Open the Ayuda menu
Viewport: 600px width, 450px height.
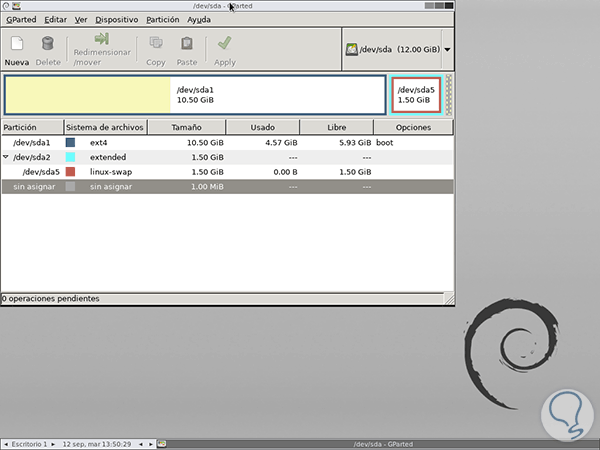tap(199, 20)
